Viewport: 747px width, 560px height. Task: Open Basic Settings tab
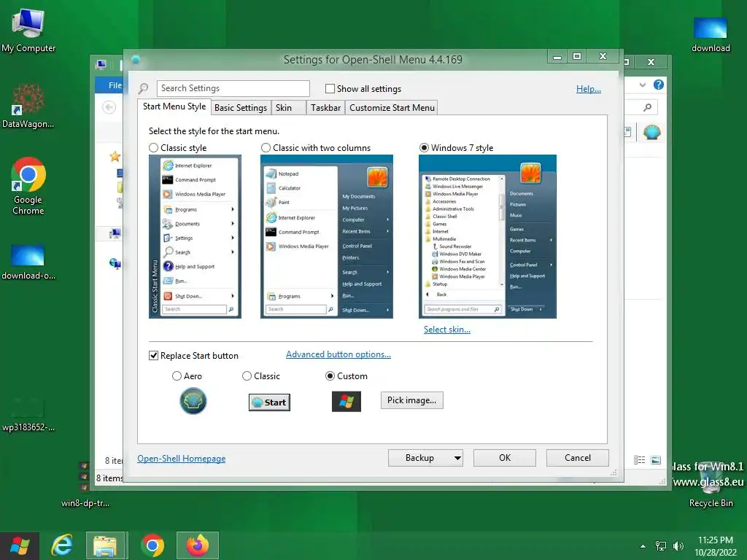[241, 108]
